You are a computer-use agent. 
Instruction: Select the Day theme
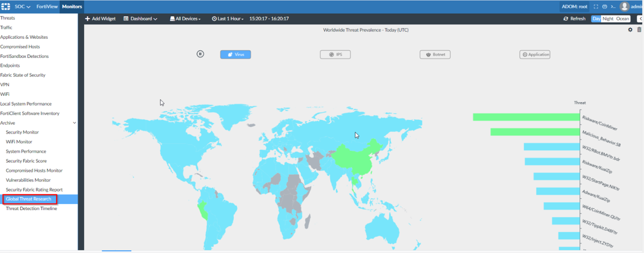[x=596, y=19]
